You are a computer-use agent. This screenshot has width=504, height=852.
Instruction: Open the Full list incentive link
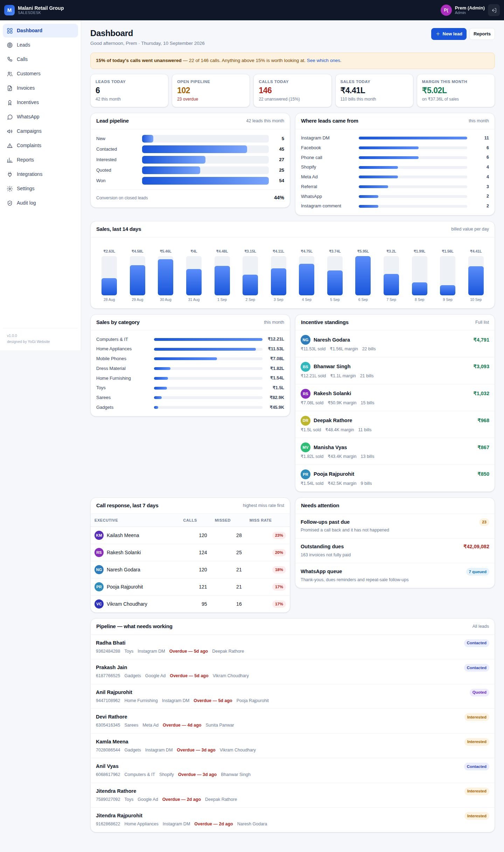482,322
